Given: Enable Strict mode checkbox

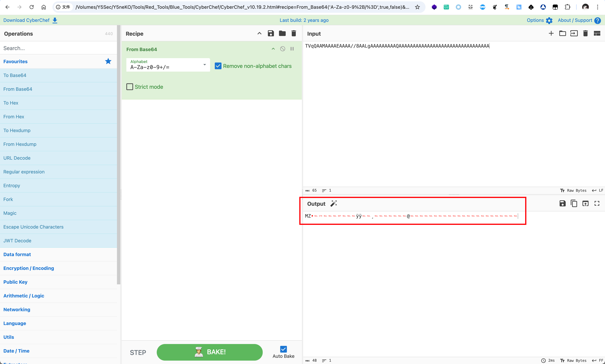Looking at the screenshot, I should (130, 87).
